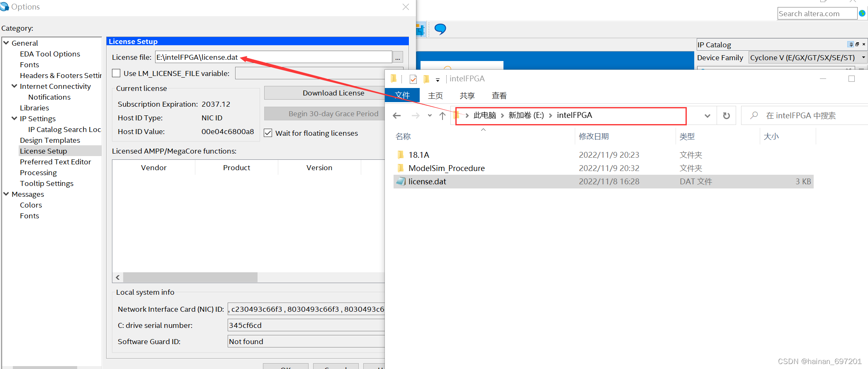Click the new folder icon in Explorer title bar
The height and width of the screenshot is (369, 868).
coord(426,79)
